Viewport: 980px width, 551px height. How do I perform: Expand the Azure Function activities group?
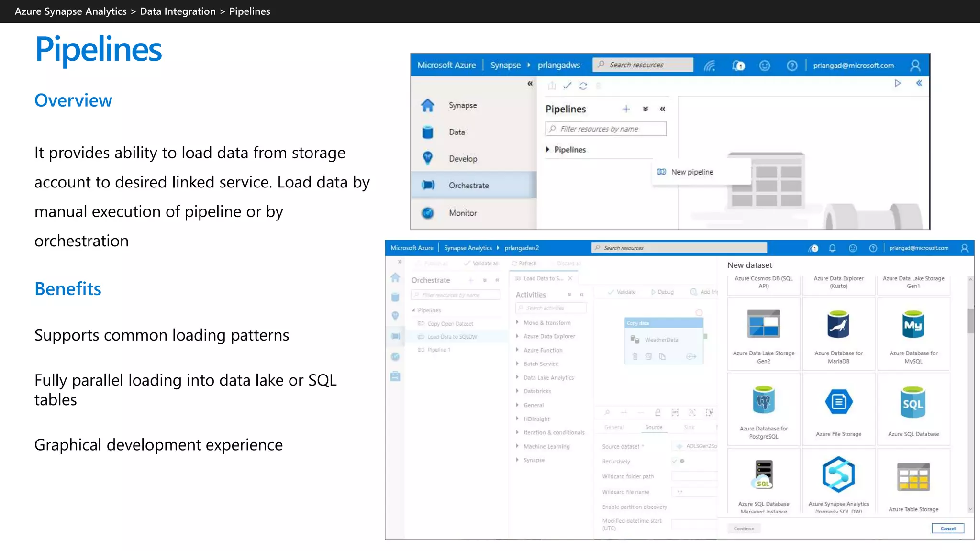tap(517, 350)
